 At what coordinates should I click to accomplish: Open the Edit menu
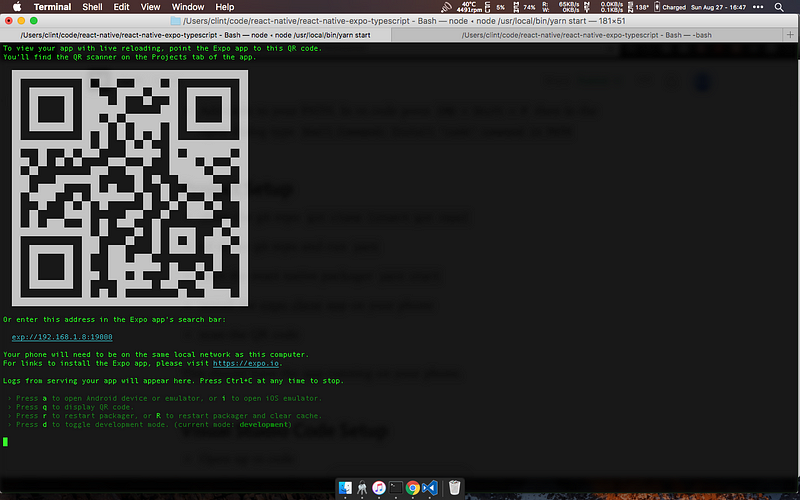click(x=121, y=7)
